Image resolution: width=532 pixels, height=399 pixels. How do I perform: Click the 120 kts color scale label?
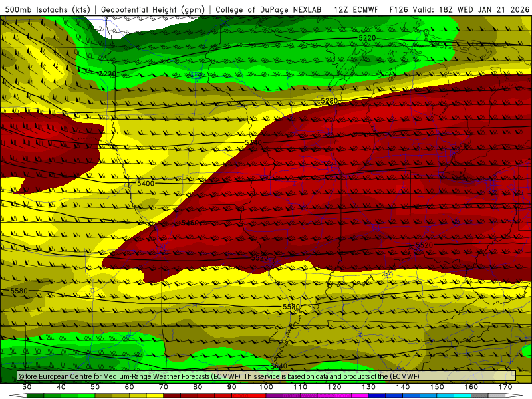click(x=334, y=387)
